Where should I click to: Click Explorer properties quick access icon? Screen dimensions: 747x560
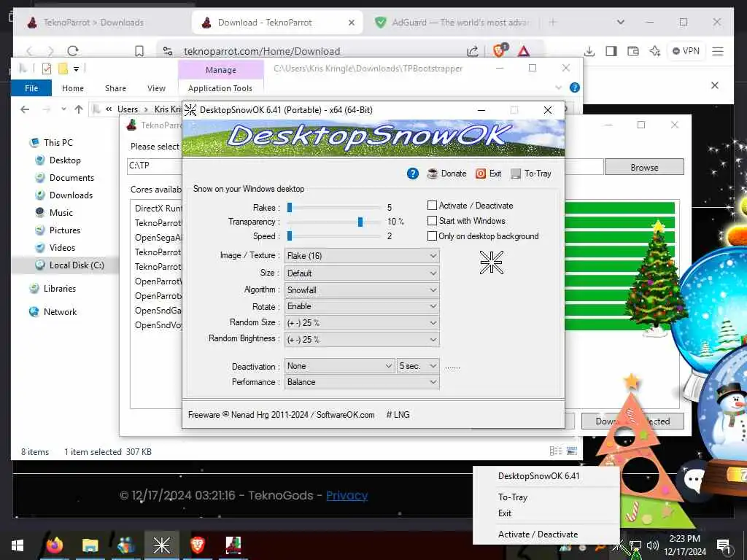[x=46, y=69]
